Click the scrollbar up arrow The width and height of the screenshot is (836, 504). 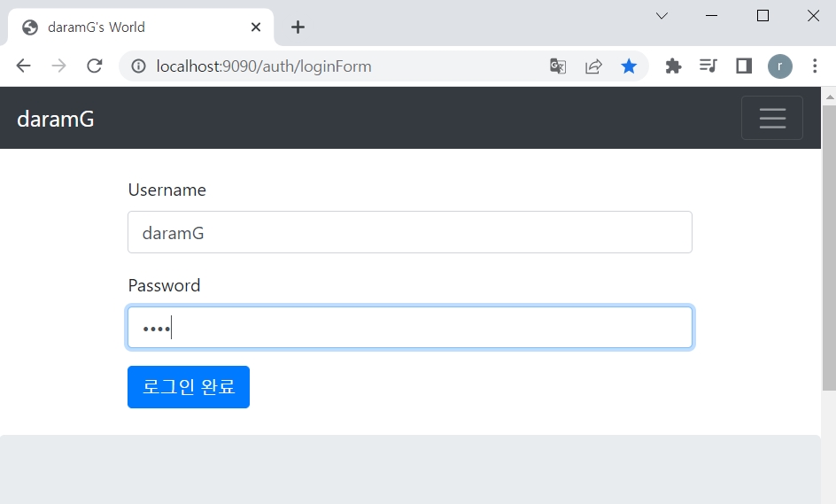(x=829, y=97)
